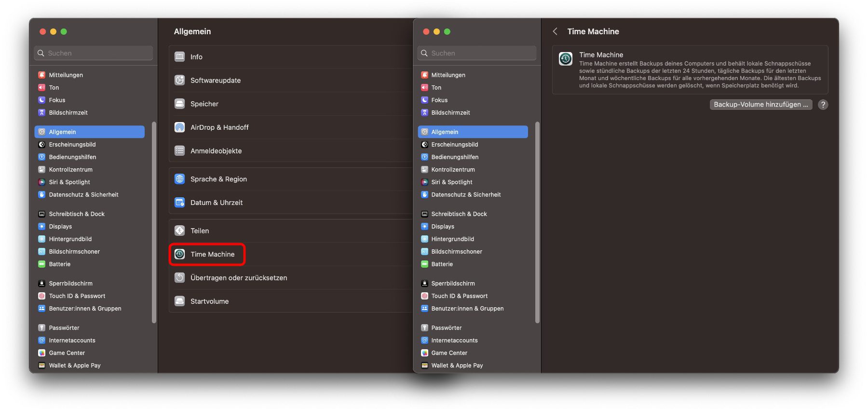Click the left window sidebar scrollbar
Screen dimensions: 868x410
154,222
